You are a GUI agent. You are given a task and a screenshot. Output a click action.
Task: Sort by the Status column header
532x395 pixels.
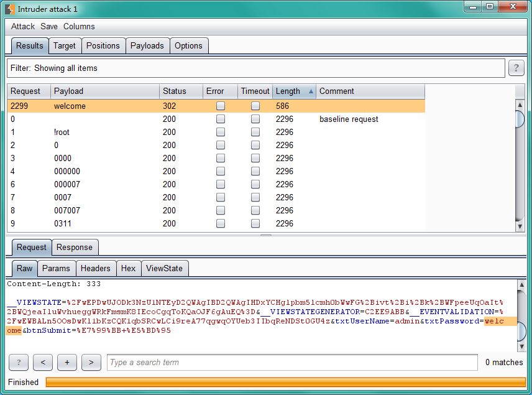[x=181, y=91]
